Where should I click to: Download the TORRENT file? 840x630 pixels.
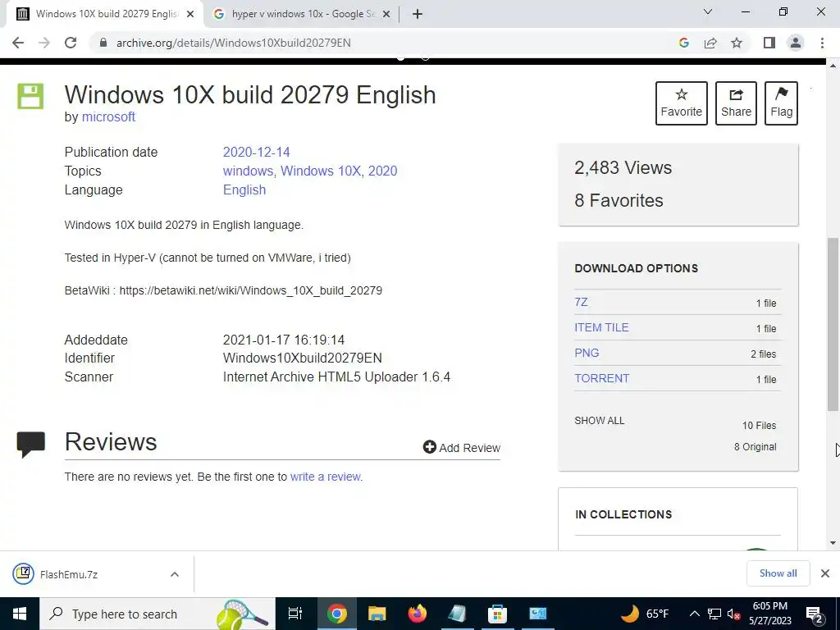[601, 378]
